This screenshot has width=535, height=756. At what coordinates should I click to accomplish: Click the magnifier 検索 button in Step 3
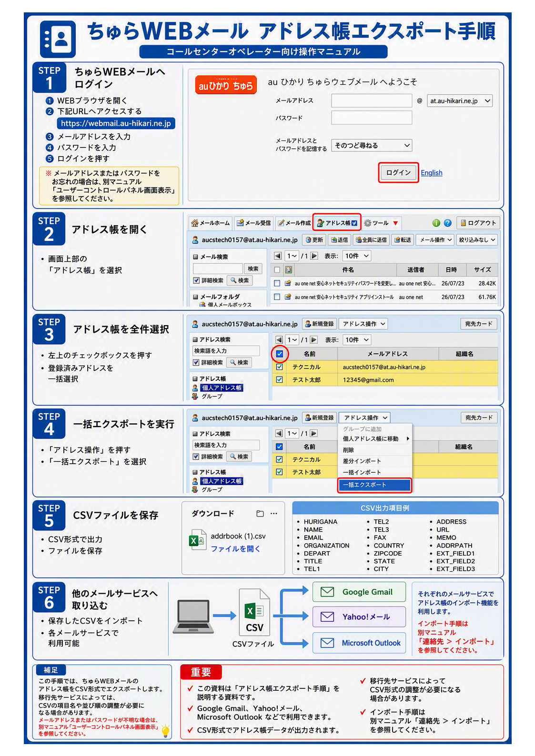239,363
